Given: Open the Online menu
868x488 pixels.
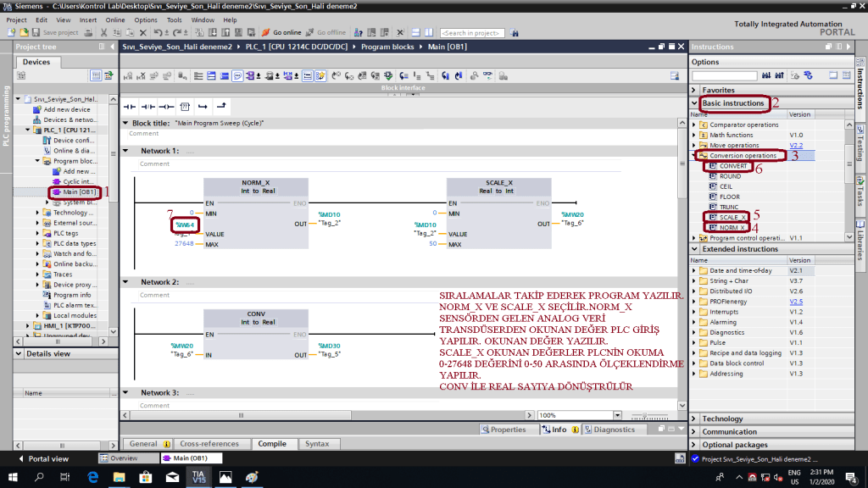Looking at the screenshot, I should (115, 19).
